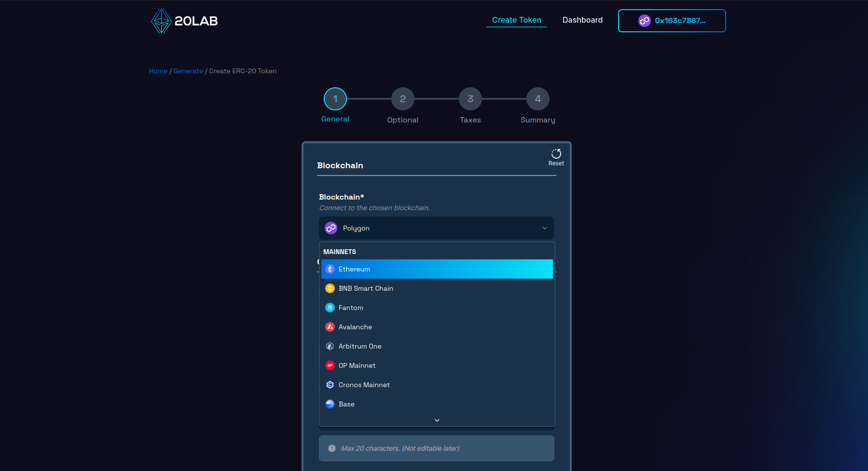Click the Max 20 characters info icon
868x471 pixels.
coord(332,448)
